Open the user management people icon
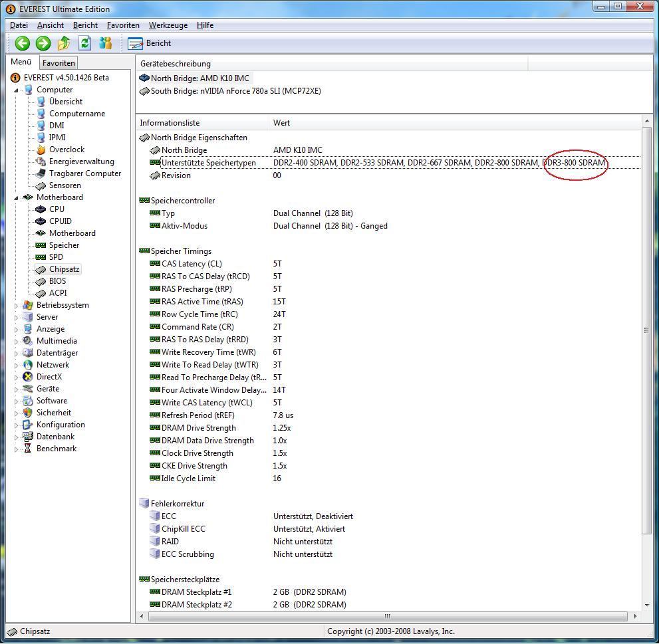Screen dimensions: 661x644 tap(105, 43)
